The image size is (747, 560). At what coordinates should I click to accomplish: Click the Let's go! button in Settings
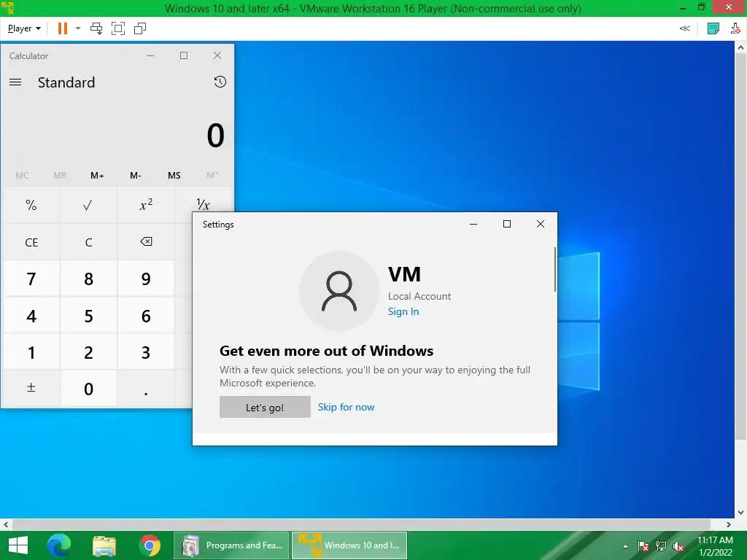point(265,407)
